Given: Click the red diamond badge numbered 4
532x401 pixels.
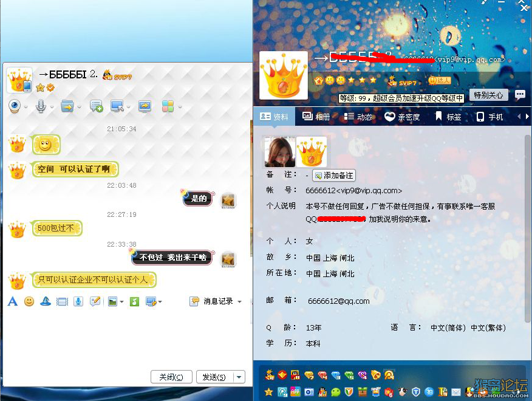Looking at the screenshot, I should (x=322, y=375).
